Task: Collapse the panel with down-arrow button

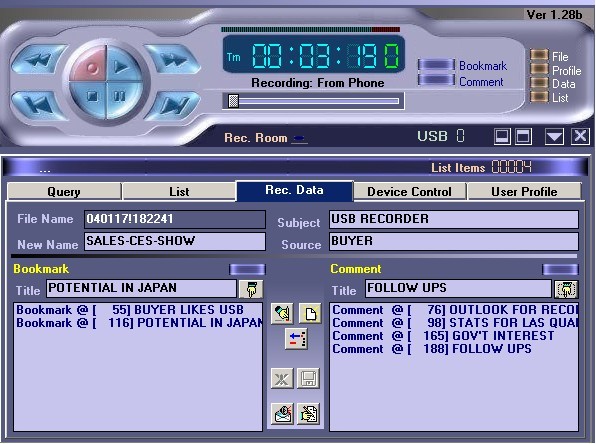Action: [x=554, y=136]
